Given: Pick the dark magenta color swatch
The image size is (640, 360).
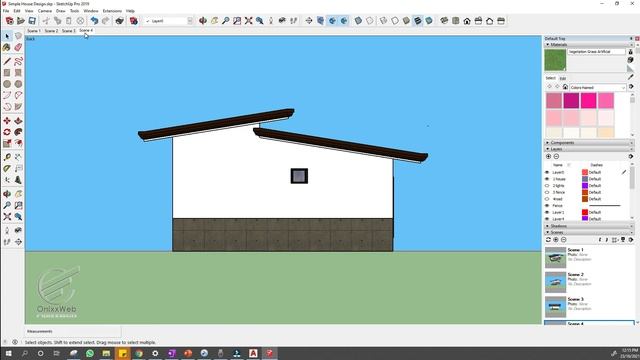Looking at the screenshot, I should [571, 100].
